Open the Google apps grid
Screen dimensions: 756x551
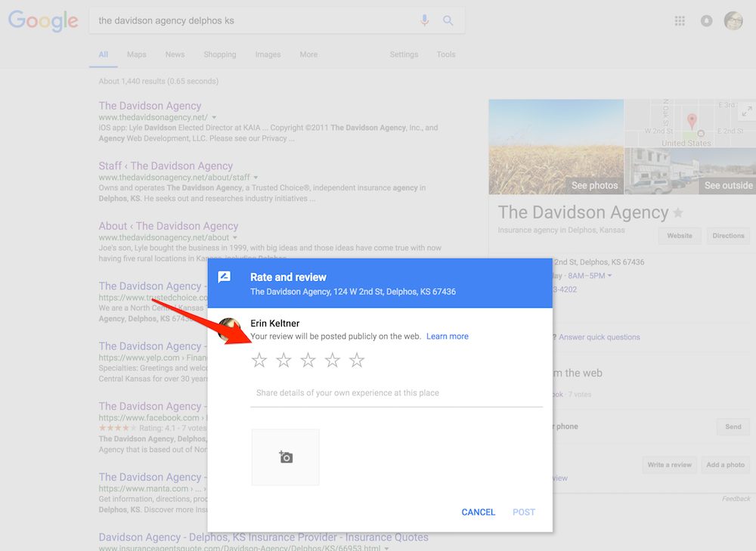click(x=680, y=20)
